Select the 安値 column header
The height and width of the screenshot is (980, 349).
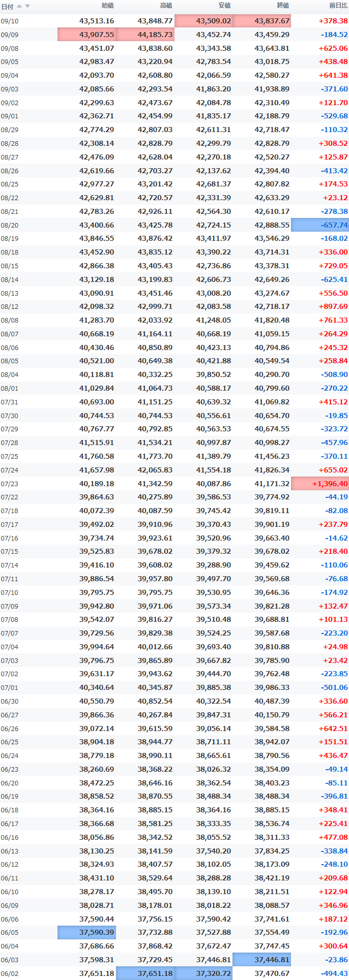point(224,6)
